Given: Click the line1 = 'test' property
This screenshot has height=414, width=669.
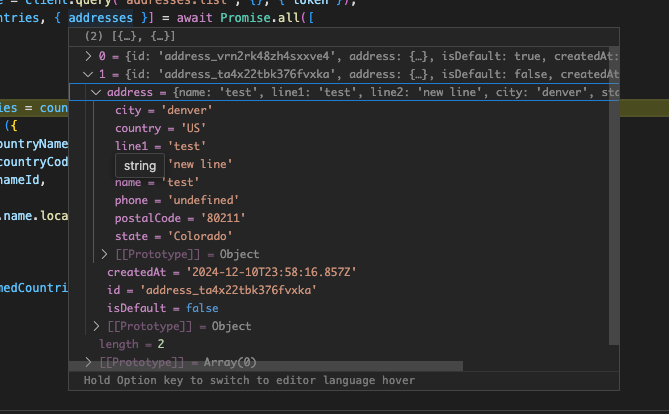Looking at the screenshot, I should [162, 146].
